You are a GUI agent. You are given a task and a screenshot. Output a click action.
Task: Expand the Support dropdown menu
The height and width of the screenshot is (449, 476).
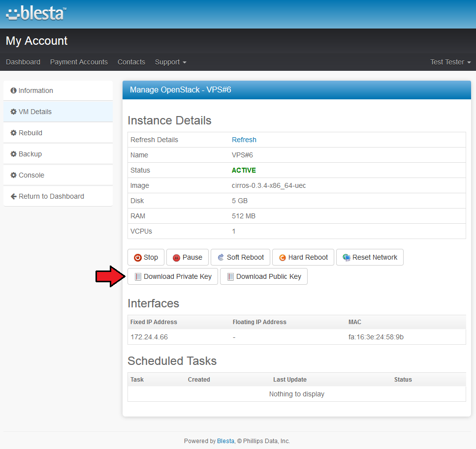170,62
